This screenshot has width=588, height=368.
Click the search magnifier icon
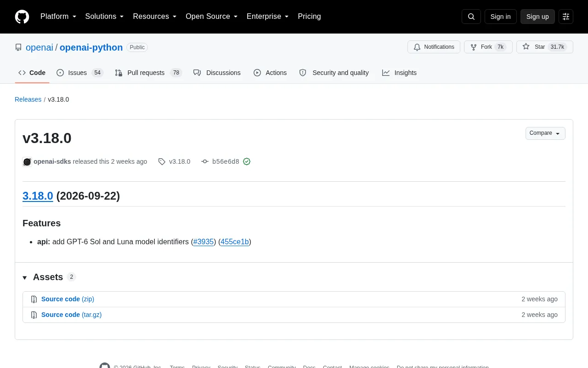coord(471,17)
